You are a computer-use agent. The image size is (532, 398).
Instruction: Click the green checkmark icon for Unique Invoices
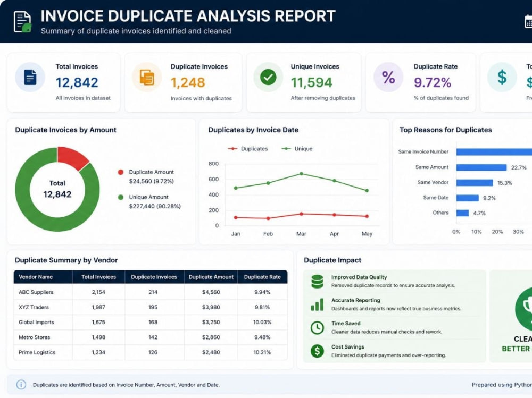(x=268, y=77)
